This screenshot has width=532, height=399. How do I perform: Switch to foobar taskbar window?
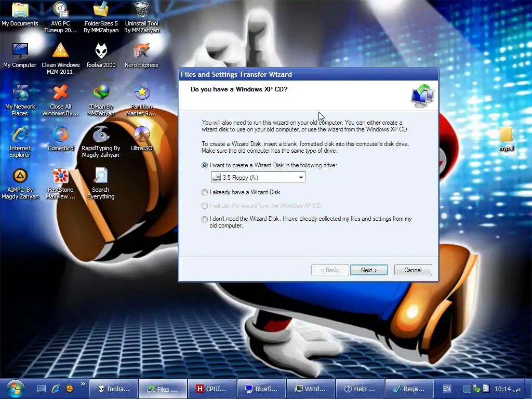[x=114, y=389]
